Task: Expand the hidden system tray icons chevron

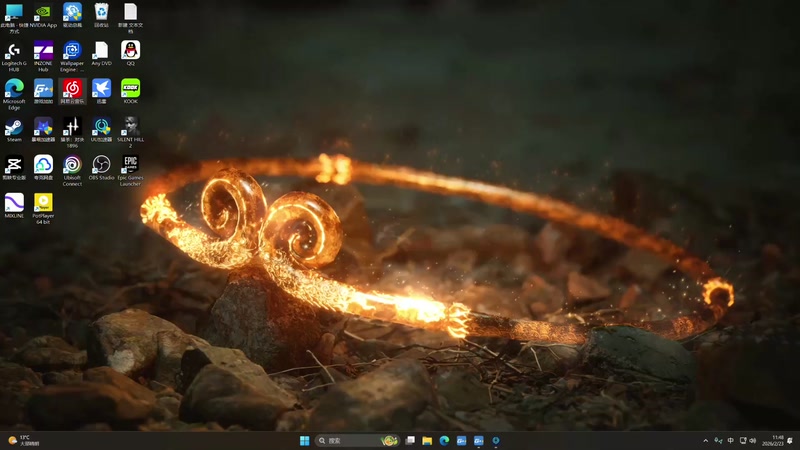Action: coord(706,441)
